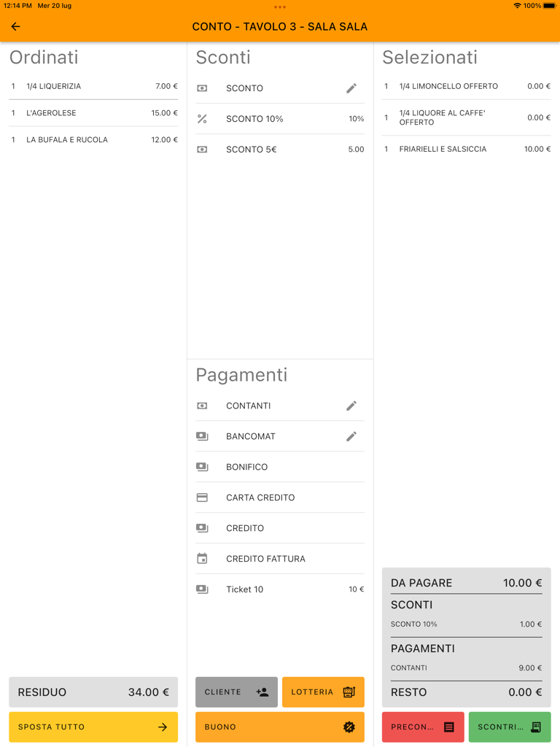Click the edit pencil beside CONTANTI
560x747 pixels.
click(x=351, y=406)
